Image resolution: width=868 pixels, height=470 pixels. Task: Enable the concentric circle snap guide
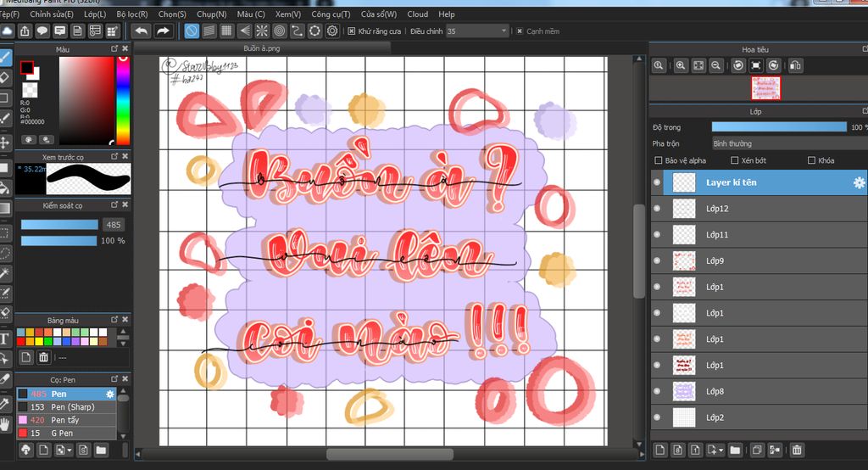pos(280,31)
